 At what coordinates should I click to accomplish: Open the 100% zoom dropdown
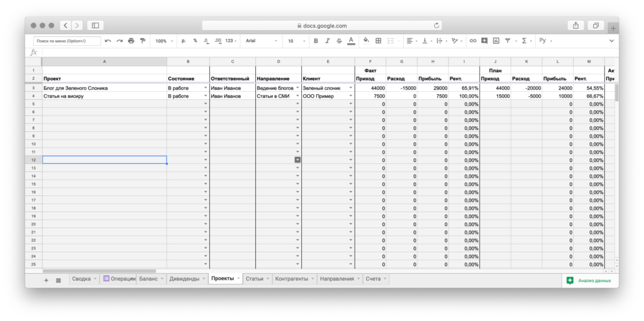click(164, 41)
